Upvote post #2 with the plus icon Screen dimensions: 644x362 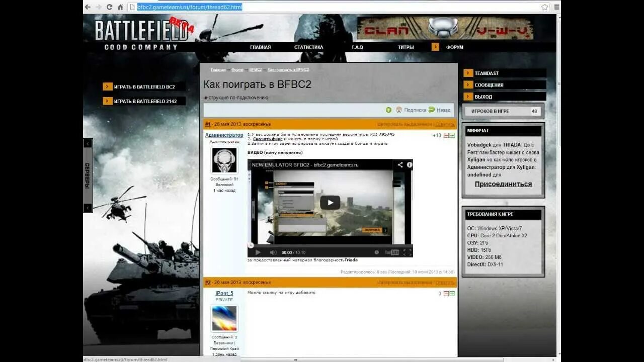(452, 294)
